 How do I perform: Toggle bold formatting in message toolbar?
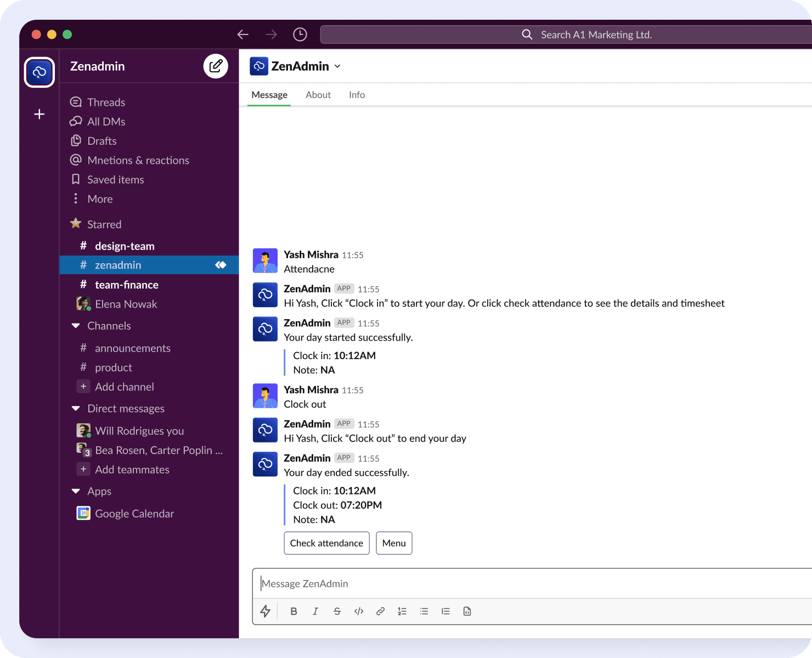click(294, 611)
